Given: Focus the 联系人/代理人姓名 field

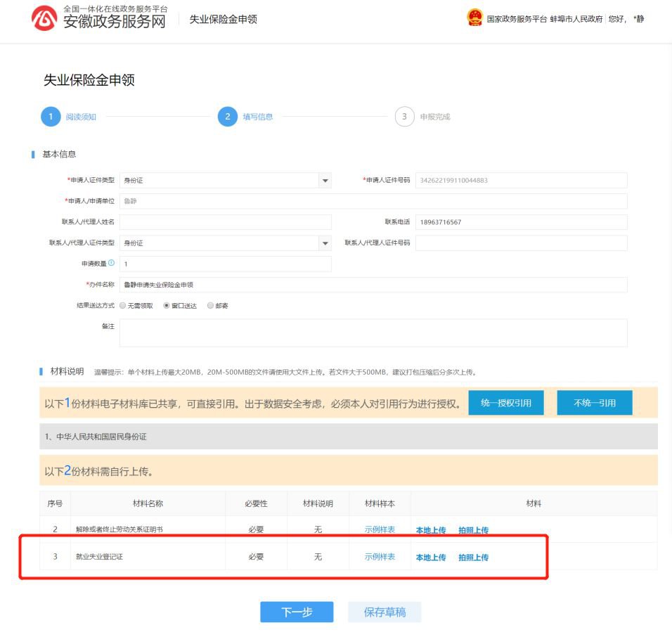Looking at the screenshot, I should (226, 222).
